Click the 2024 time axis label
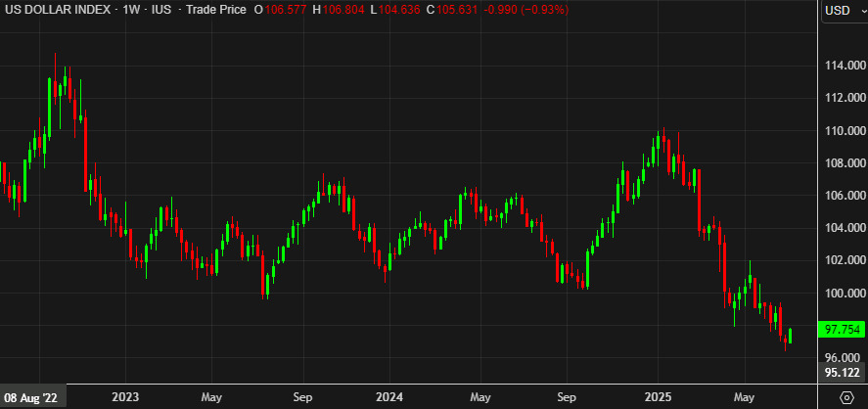Screen dimensions: 868x409 click(x=389, y=397)
